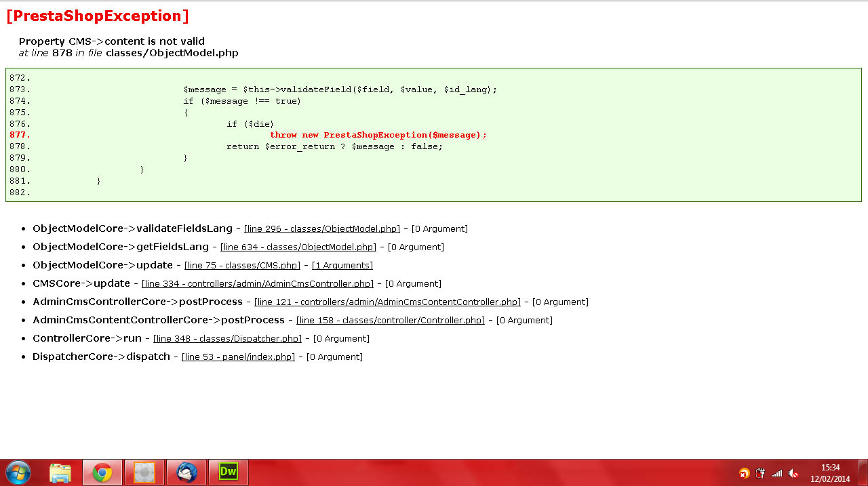Open the wireless network signal icon
The height and width of the screenshot is (486, 868).
(x=777, y=473)
